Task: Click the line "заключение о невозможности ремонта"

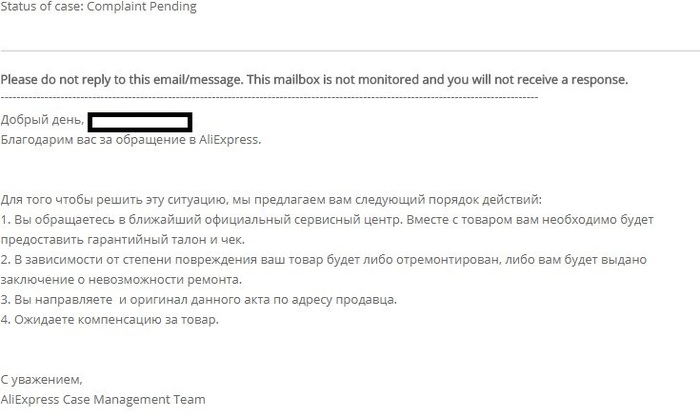Action: (x=121, y=279)
